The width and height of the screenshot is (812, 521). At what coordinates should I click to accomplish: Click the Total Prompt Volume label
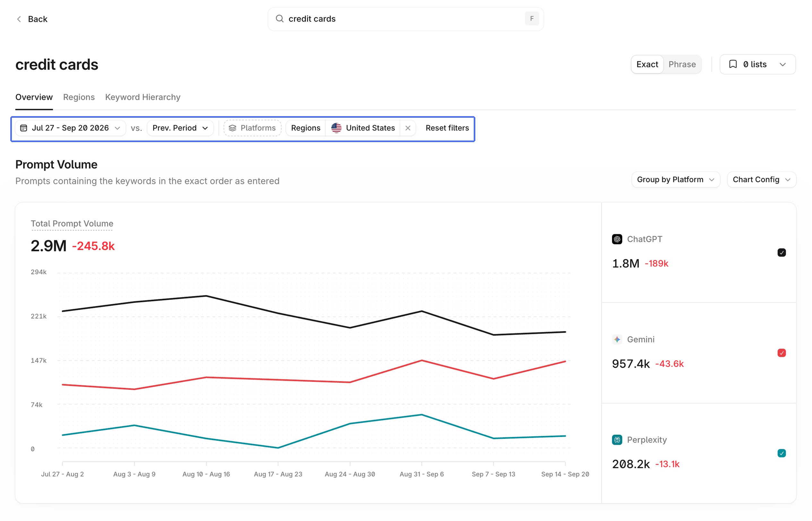coord(72,224)
